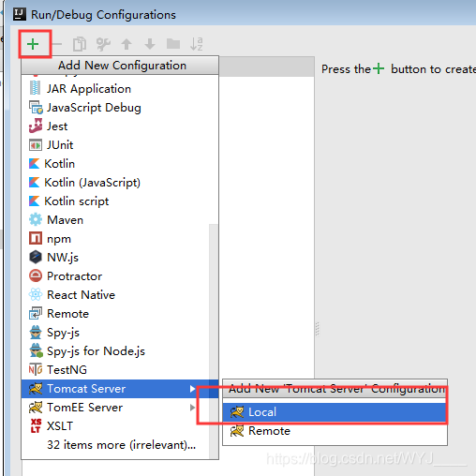Click the 'TestNG' label text
Screen dimensions: 476x476
pos(67,370)
